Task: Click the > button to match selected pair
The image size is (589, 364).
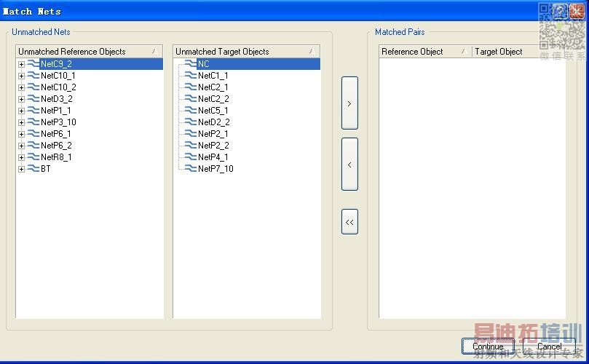Action: pos(349,103)
